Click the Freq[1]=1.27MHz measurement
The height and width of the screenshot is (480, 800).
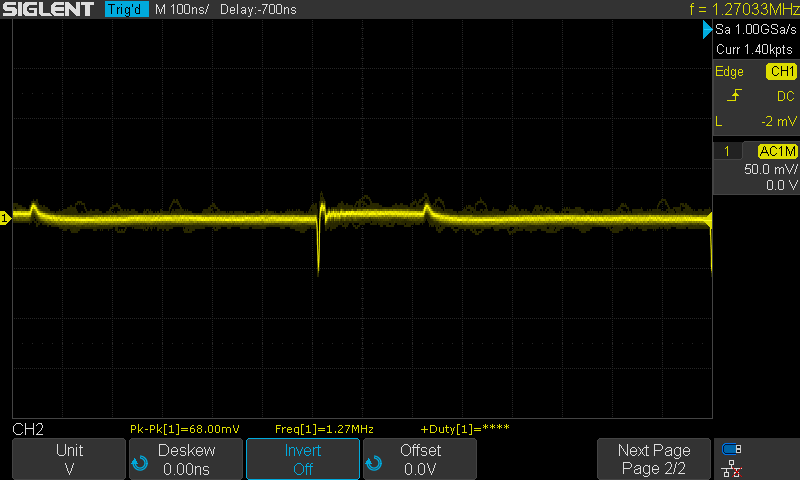(x=324, y=429)
